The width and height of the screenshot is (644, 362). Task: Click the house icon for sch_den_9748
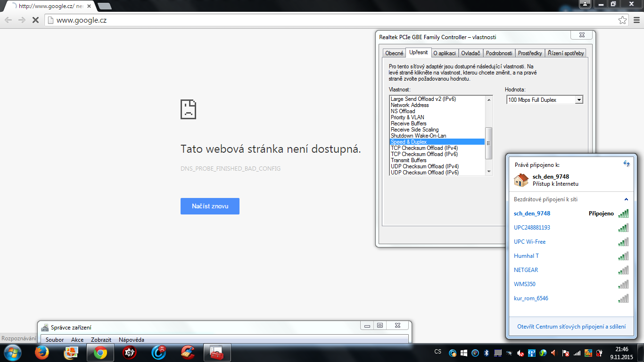click(x=521, y=180)
